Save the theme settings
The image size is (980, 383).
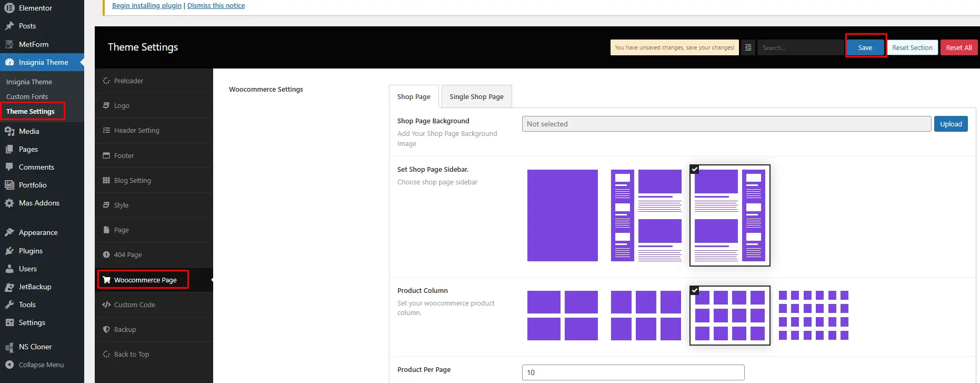[865, 47]
